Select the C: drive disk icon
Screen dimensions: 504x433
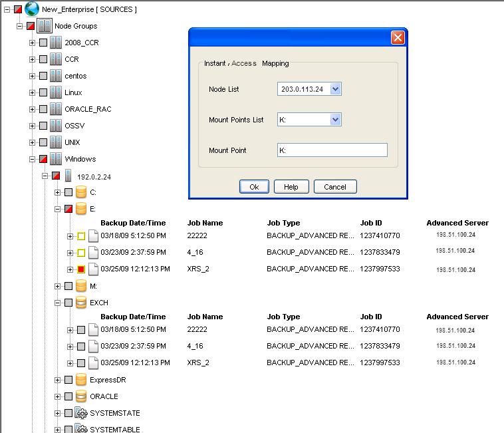tap(81, 192)
